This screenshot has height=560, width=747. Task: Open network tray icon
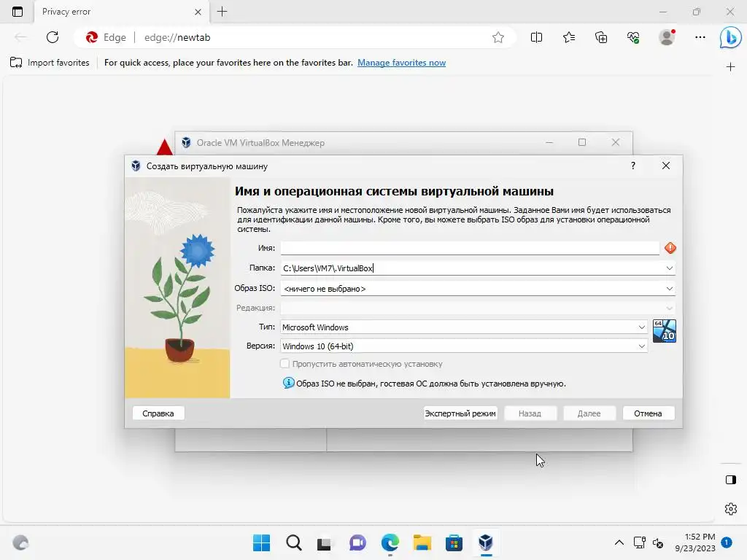point(639,542)
